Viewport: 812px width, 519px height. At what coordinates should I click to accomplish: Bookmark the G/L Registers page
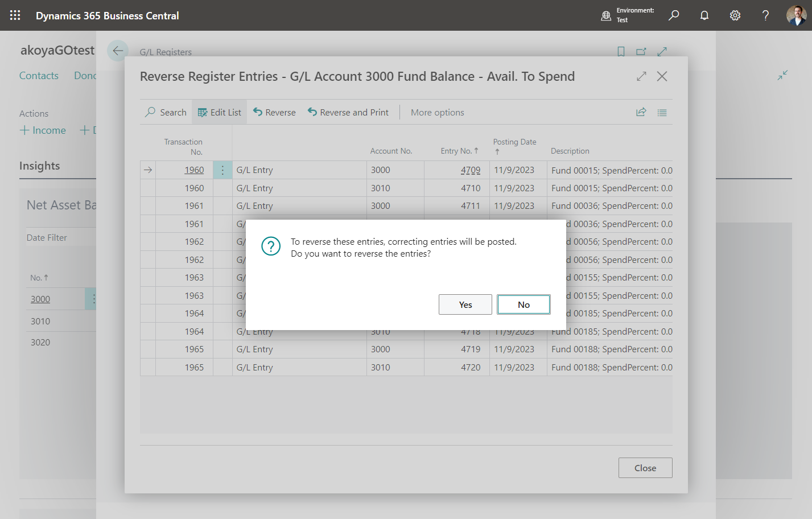[621, 52]
